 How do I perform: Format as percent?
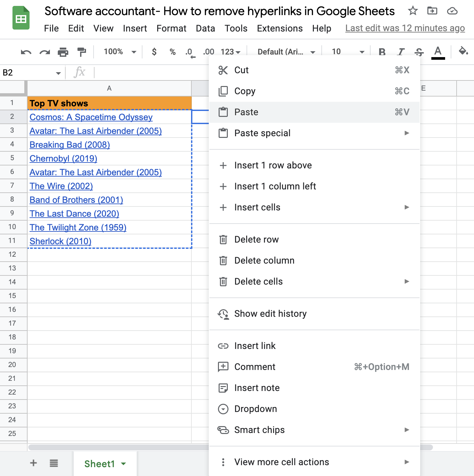(x=173, y=52)
